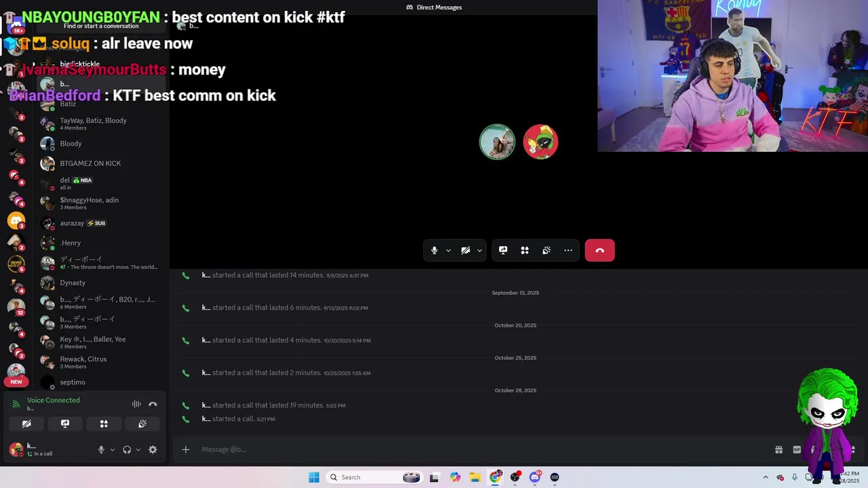868x488 pixels.
Task: Open server icon with the 12 badge
Action: click(16, 306)
